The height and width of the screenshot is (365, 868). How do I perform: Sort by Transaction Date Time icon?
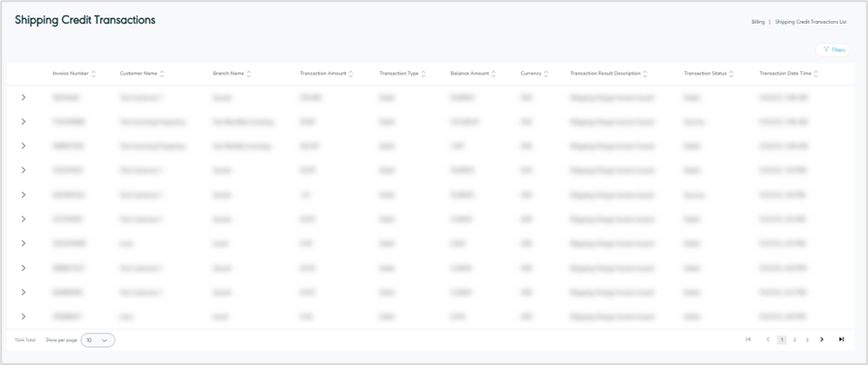point(816,74)
